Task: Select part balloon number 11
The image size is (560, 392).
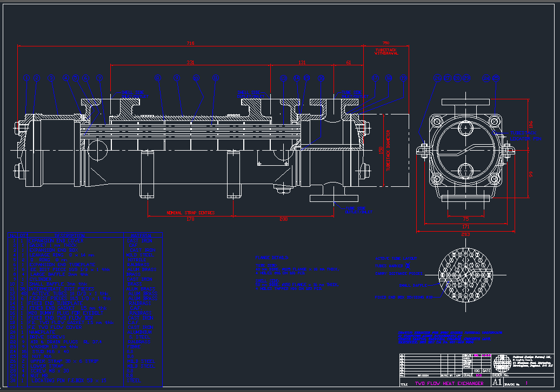Action: click(216, 78)
